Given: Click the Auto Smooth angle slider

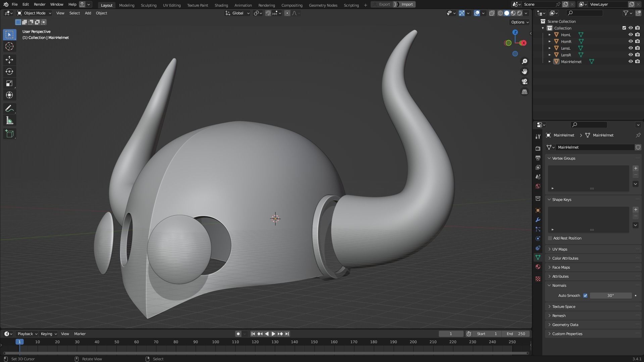Looking at the screenshot, I should pyautogui.click(x=610, y=296).
